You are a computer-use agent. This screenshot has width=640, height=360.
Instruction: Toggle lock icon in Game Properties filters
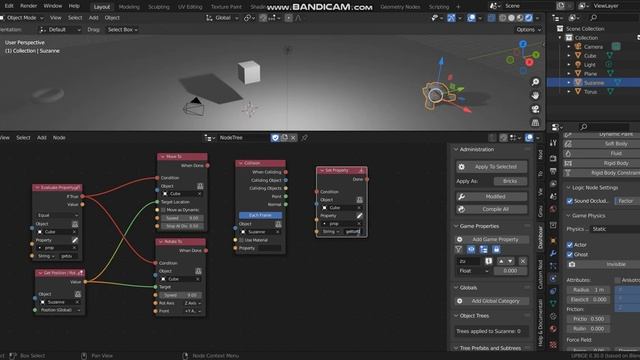496,249
